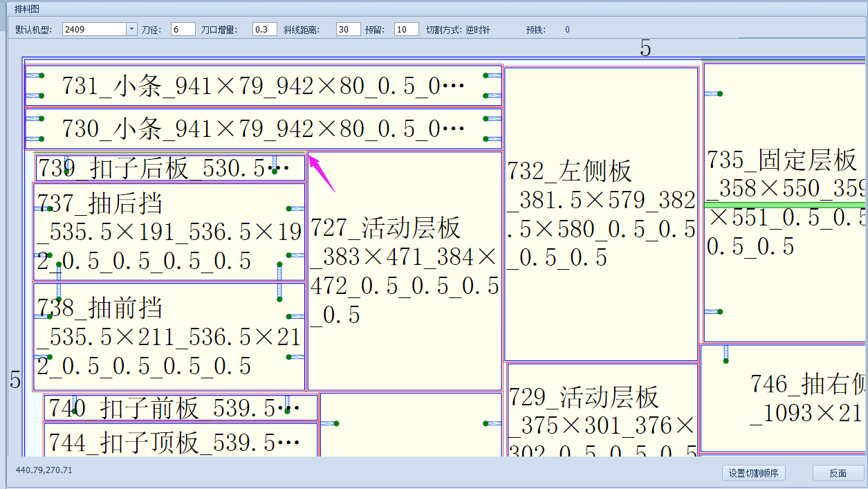Click the 设置切割顺序 button
The height and width of the screenshot is (489, 868).
pyautogui.click(x=753, y=473)
